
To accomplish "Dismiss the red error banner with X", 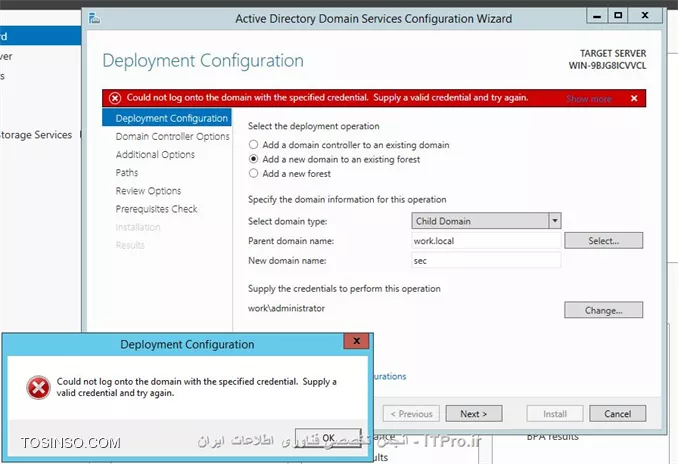I will [634, 99].
